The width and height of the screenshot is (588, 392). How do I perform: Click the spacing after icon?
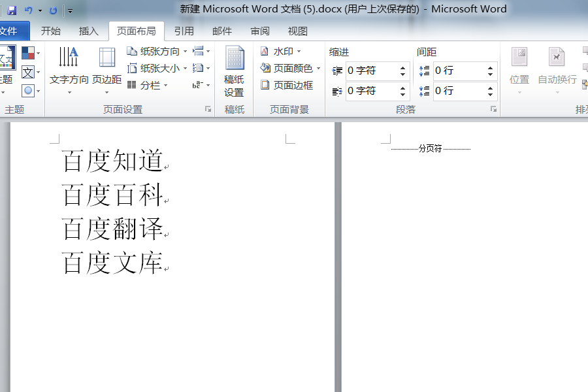(424, 91)
